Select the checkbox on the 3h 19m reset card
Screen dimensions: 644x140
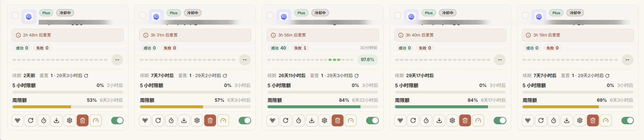(x=525, y=15)
